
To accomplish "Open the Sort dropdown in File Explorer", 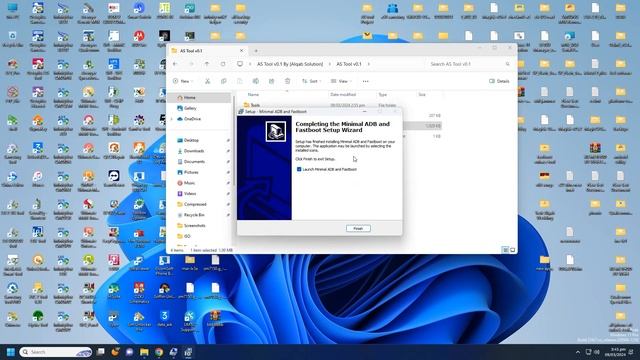I will 311,81.
